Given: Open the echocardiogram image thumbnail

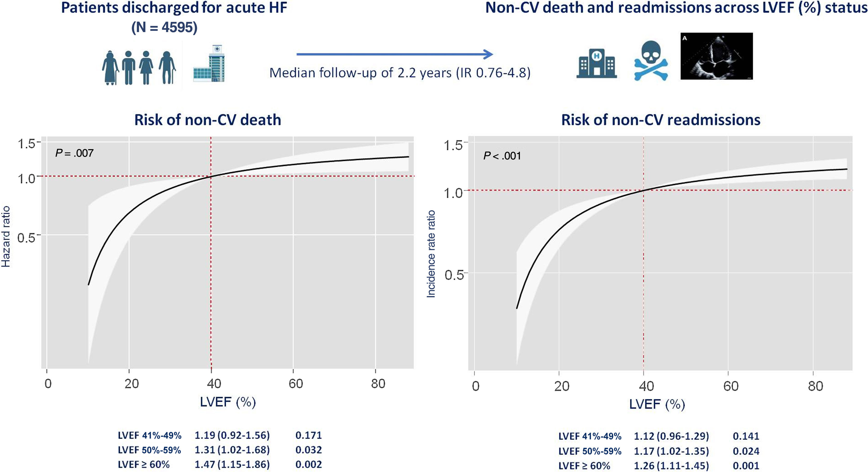Looking at the screenshot, I should [x=716, y=56].
